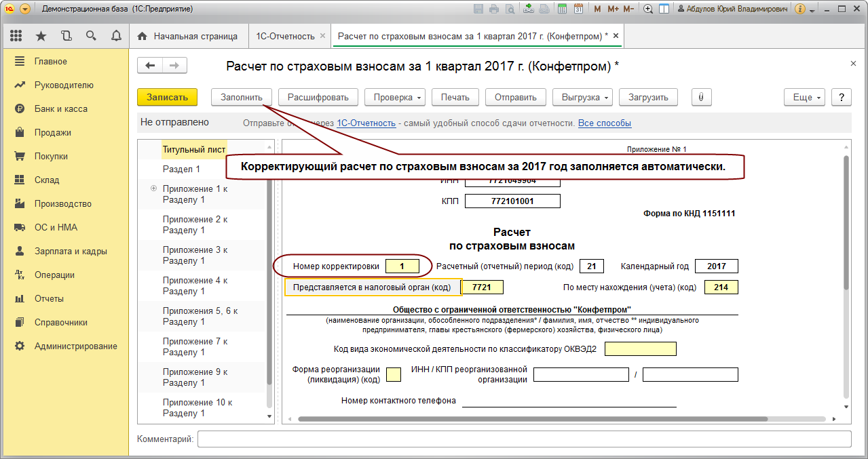Screen dimensions: 868x459
Task: Click the question mark help button
Action: 841,97
